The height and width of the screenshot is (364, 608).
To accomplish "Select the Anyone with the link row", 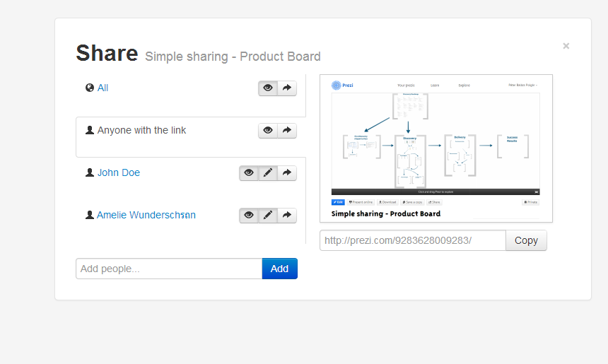I will pos(191,137).
